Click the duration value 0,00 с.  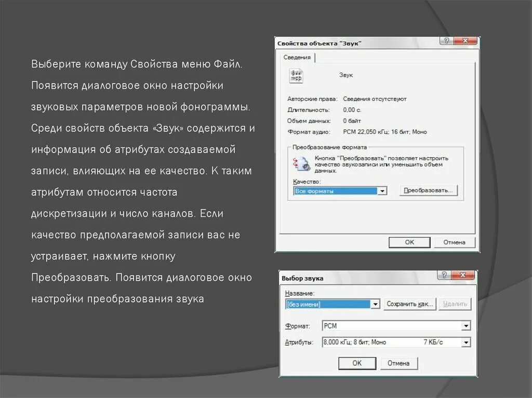[352, 110]
